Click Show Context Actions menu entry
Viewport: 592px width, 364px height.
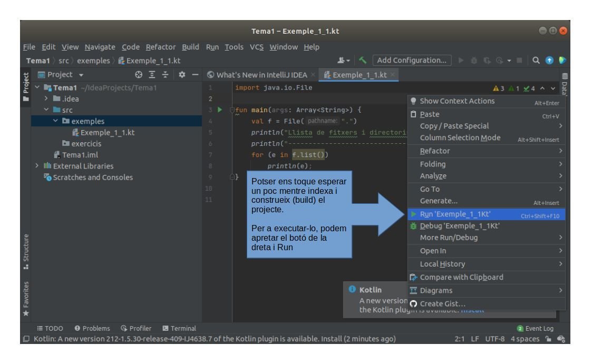[486, 101]
